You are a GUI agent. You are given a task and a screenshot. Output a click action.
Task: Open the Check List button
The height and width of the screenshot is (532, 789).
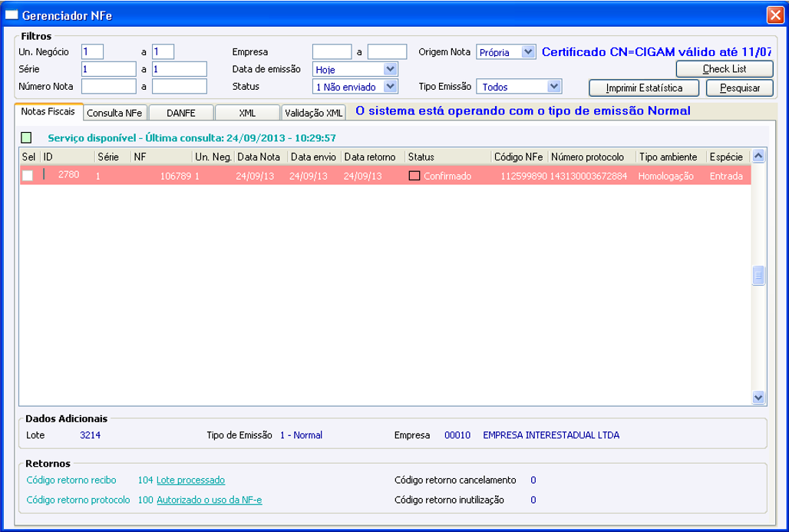725,69
